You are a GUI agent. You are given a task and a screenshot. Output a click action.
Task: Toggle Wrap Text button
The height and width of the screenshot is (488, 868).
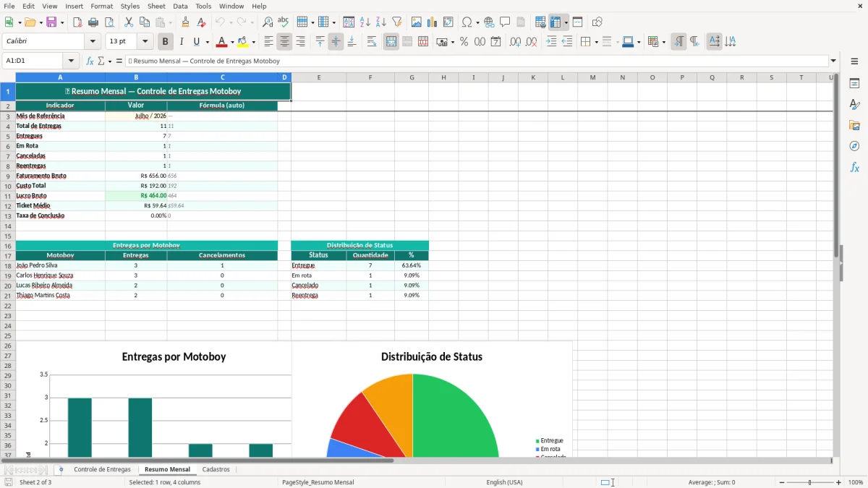pos(372,42)
